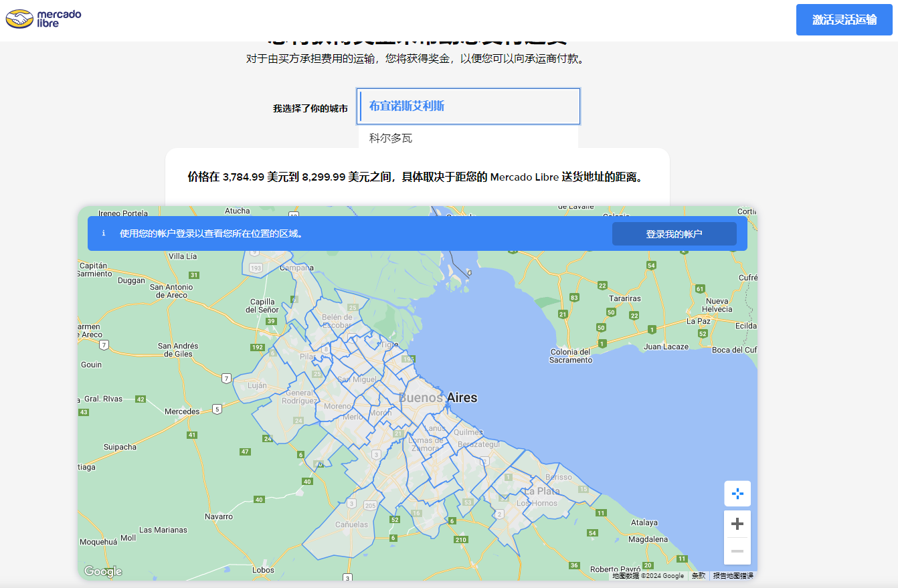Click the Villa Lía label on the map

click(x=183, y=256)
